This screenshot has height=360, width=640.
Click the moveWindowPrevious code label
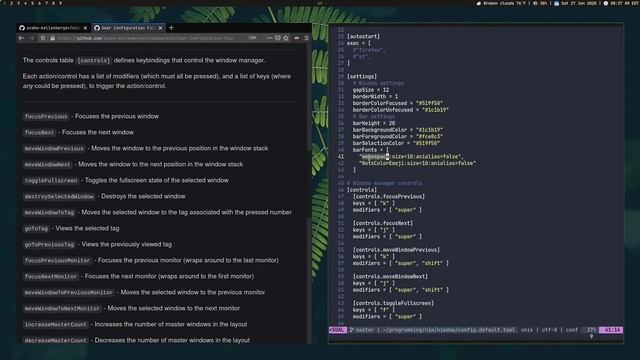54,148
